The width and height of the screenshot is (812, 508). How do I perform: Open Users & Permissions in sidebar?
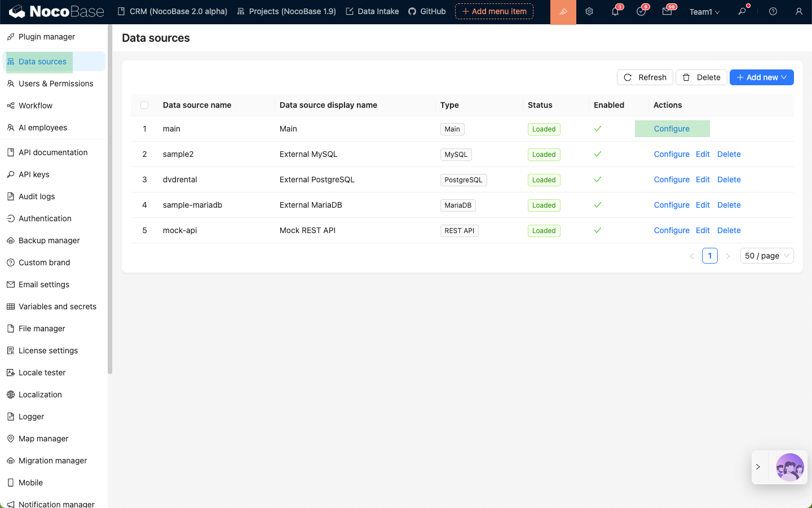(x=55, y=84)
